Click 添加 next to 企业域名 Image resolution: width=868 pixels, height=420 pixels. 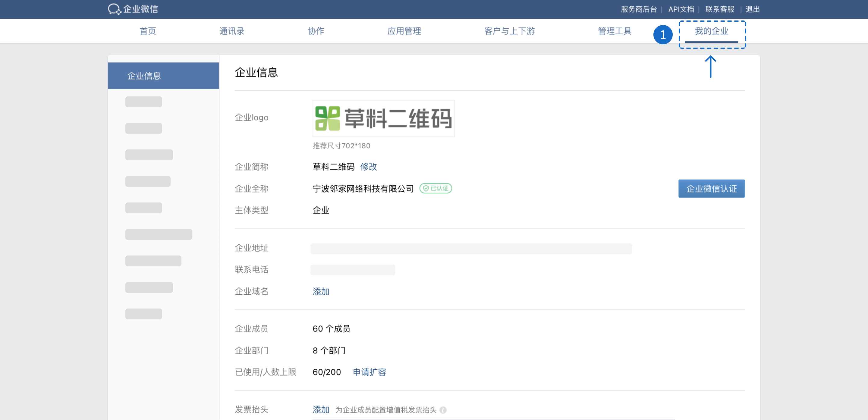coord(321,291)
